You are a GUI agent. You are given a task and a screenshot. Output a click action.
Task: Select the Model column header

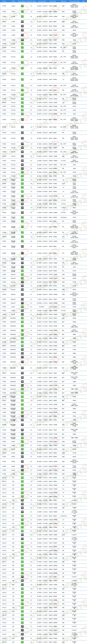13,1
